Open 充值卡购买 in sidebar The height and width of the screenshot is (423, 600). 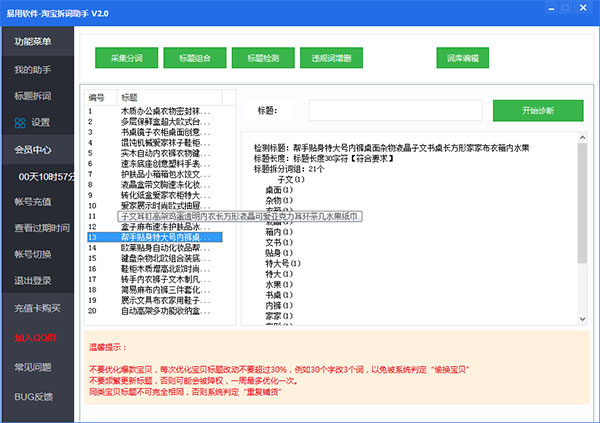click(38, 308)
